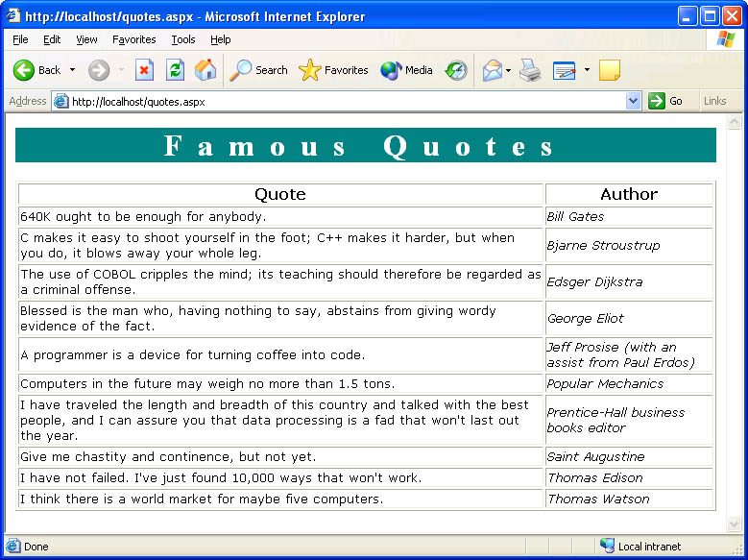
Task: Open the Favorites menu
Action: [x=134, y=39]
